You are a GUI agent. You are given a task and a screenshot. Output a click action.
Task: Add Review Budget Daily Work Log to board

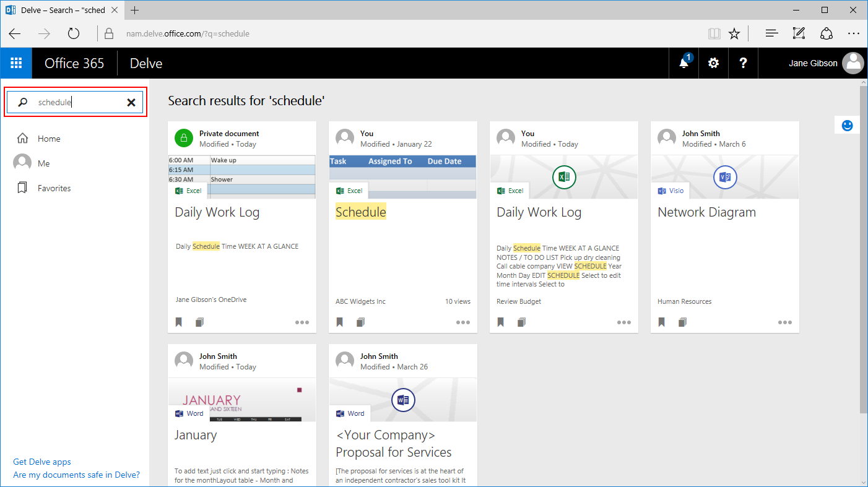pyautogui.click(x=521, y=322)
